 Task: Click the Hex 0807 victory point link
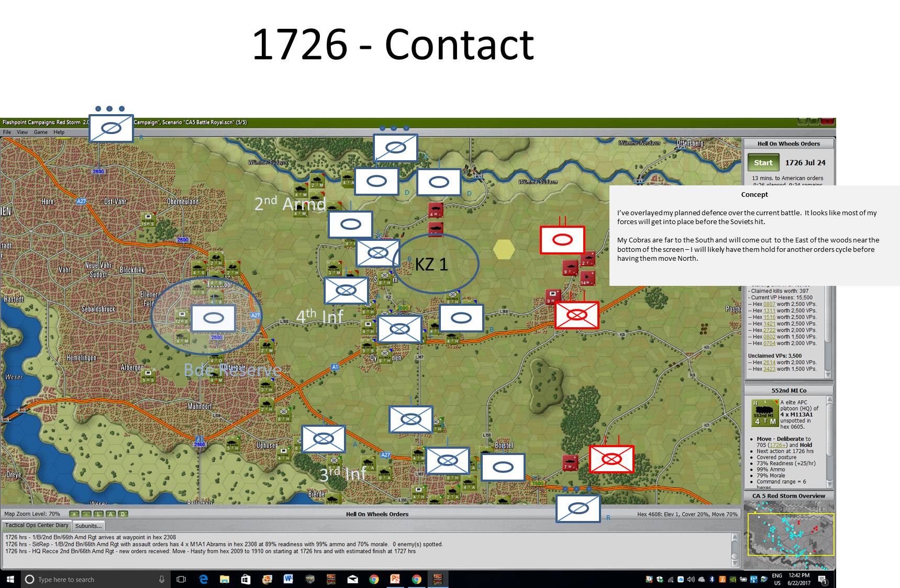click(x=769, y=304)
